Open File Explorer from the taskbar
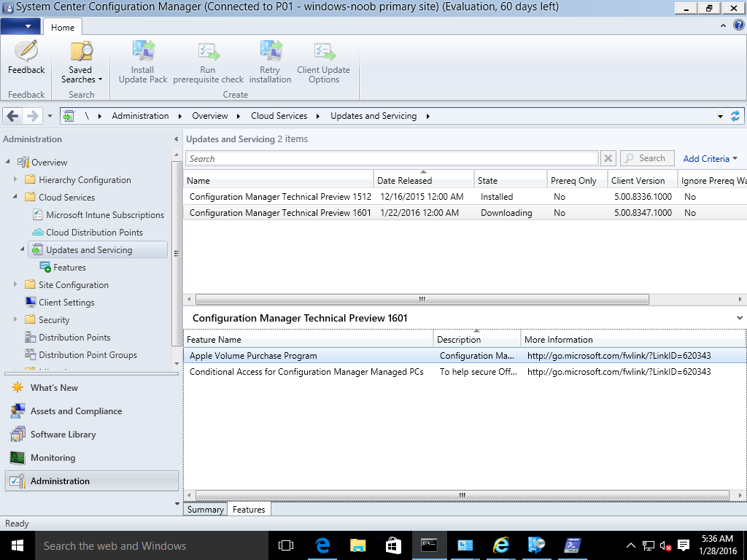The width and height of the screenshot is (747, 560). (x=357, y=545)
